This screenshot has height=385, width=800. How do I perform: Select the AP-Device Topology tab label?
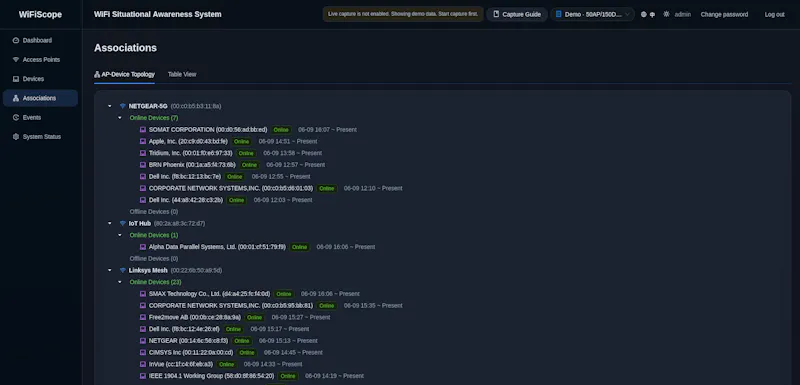tap(128, 74)
